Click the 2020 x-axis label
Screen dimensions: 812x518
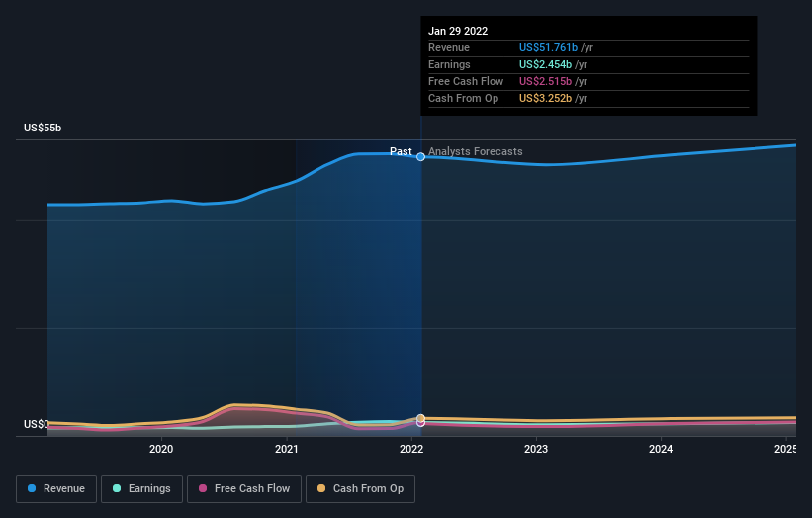click(161, 449)
